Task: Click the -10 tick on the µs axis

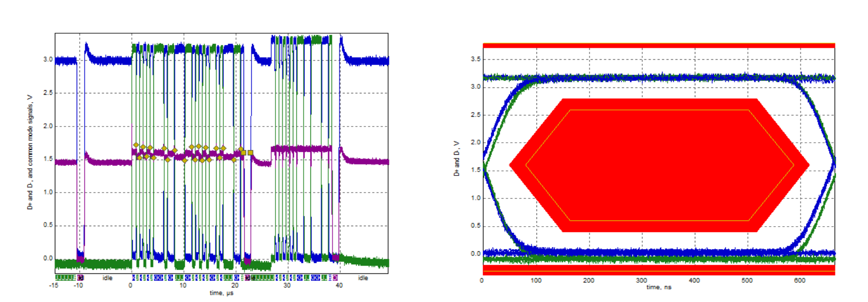Action: pyautogui.click(x=79, y=285)
